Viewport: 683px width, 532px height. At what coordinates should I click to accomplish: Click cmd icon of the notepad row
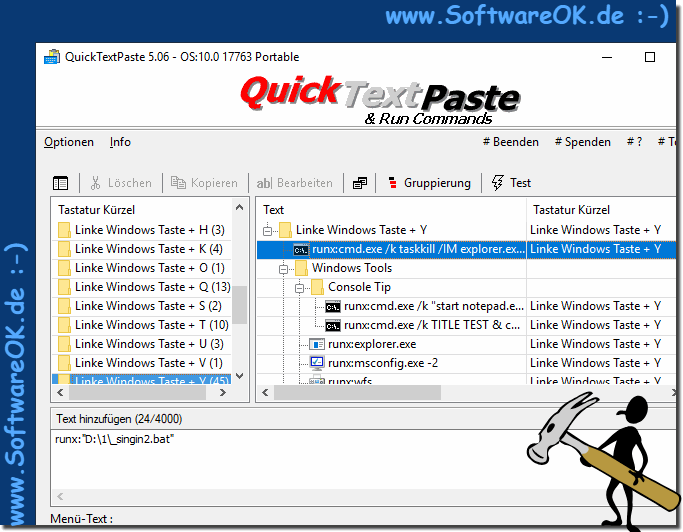coord(333,307)
